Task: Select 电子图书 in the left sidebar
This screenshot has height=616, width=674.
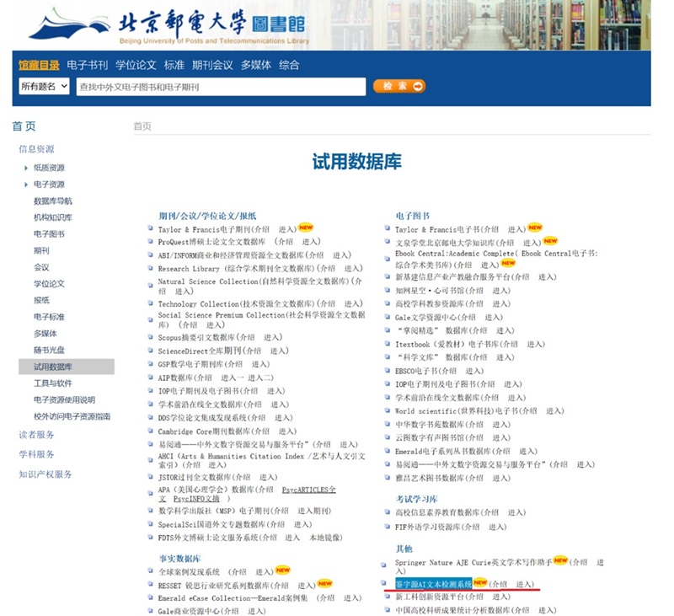Action: tap(49, 234)
